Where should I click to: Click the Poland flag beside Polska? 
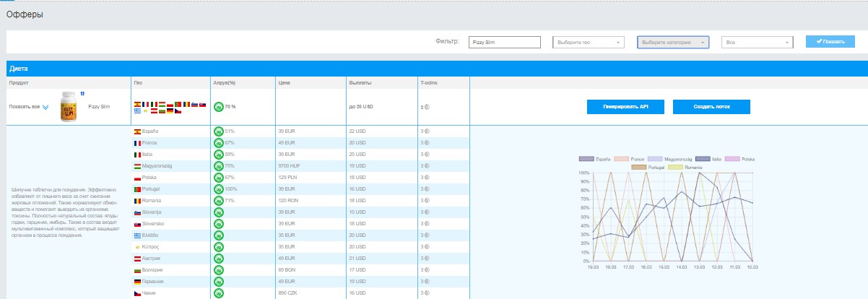[x=137, y=178]
